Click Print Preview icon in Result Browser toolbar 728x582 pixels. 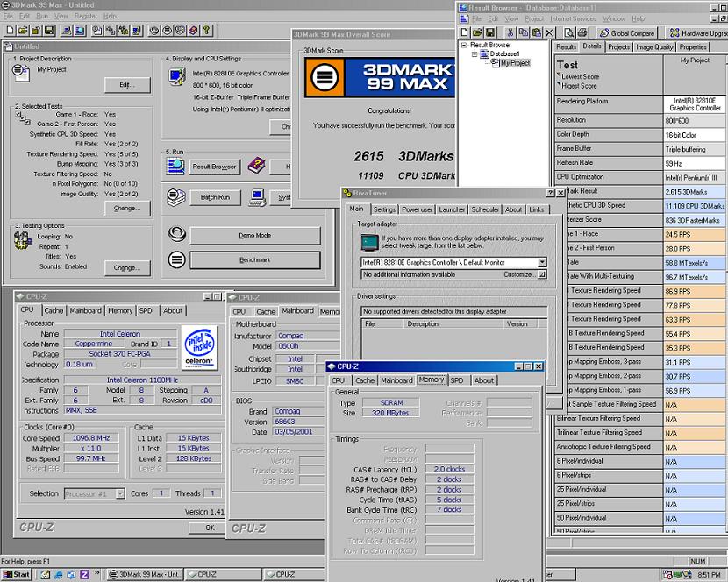[569, 32]
